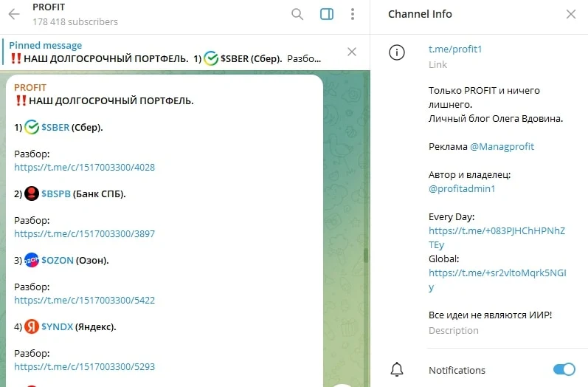
Task: Click the $SBER ticker tag
Action: click(55, 128)
